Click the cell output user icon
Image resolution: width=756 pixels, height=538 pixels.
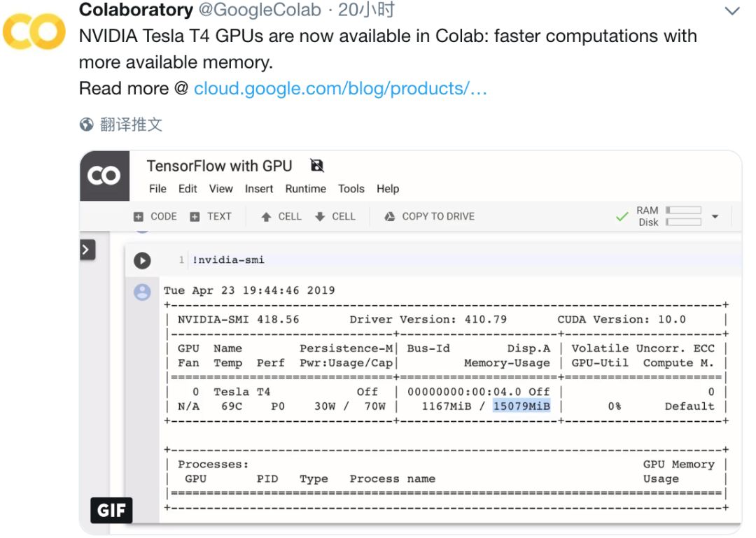[142, 292]
